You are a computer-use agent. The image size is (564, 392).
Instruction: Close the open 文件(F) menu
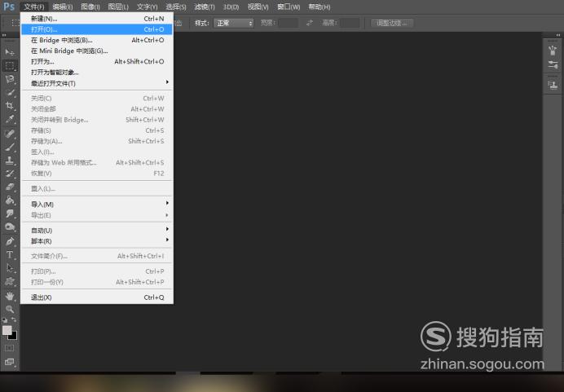pyautogui.click(x=34, y=7)
